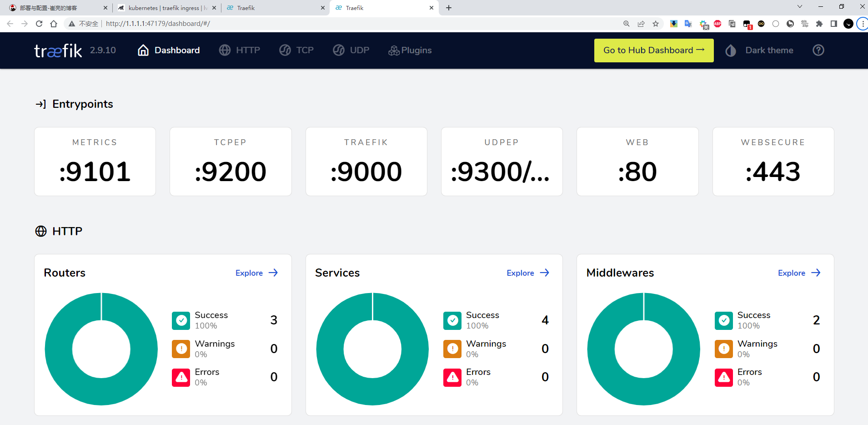Open the browser profile avatar
This screenshot has width=868, height=425.
click(x=848, y=24)
